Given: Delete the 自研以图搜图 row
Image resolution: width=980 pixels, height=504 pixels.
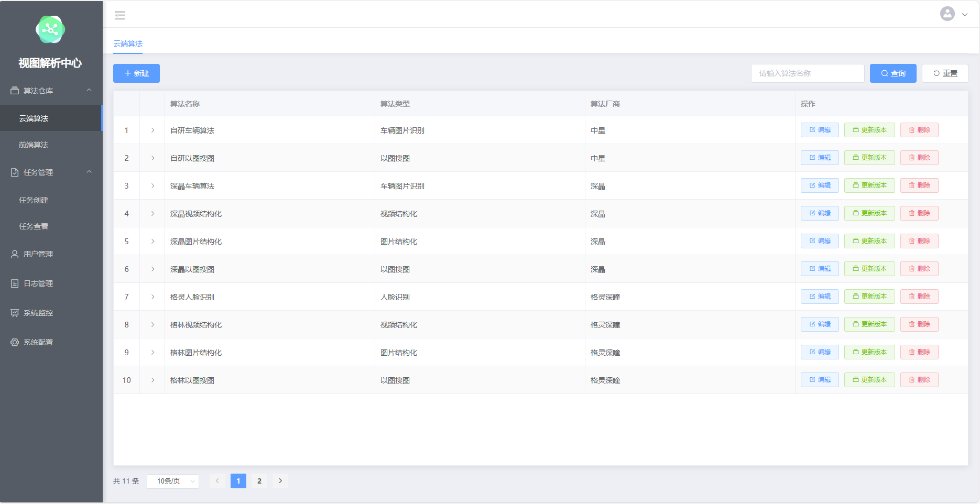Looking at the screenshot, I should point(919,158).
